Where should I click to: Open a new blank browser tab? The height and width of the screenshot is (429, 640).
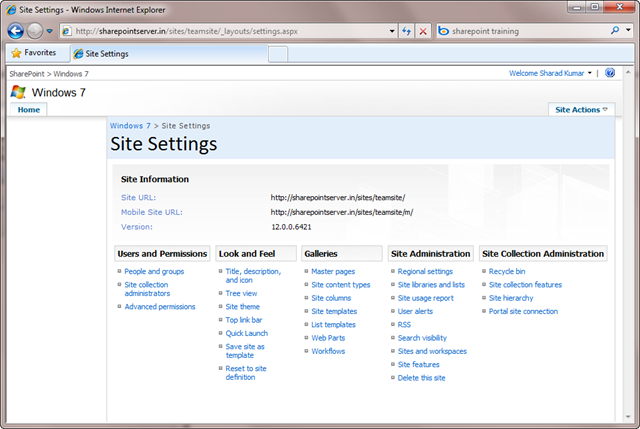pos(278,54)
